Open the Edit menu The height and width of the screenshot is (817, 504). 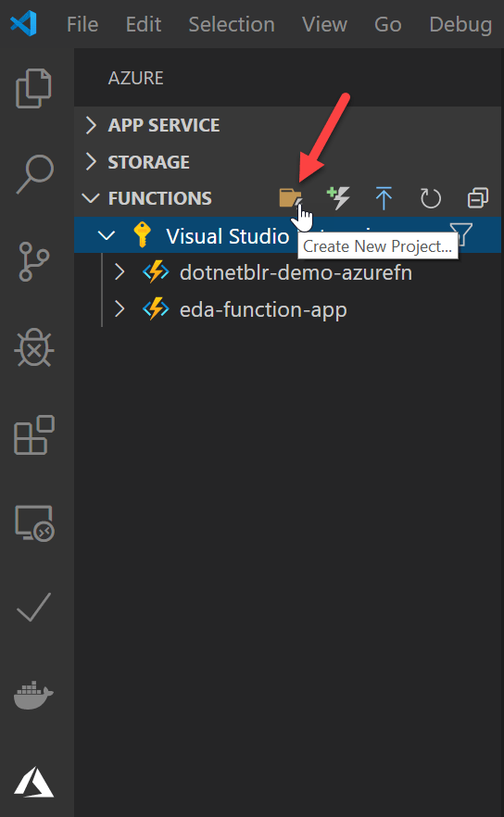[x=144, y=24]
